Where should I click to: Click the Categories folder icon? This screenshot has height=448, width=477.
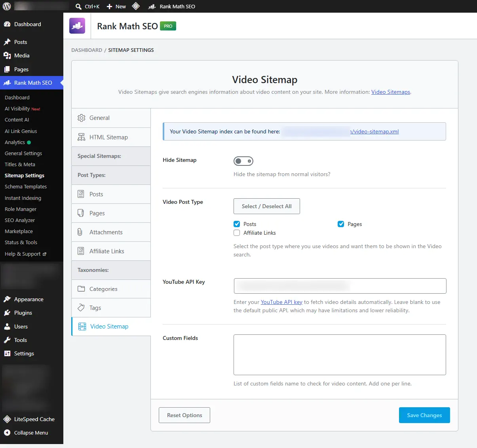click(81, 289)
